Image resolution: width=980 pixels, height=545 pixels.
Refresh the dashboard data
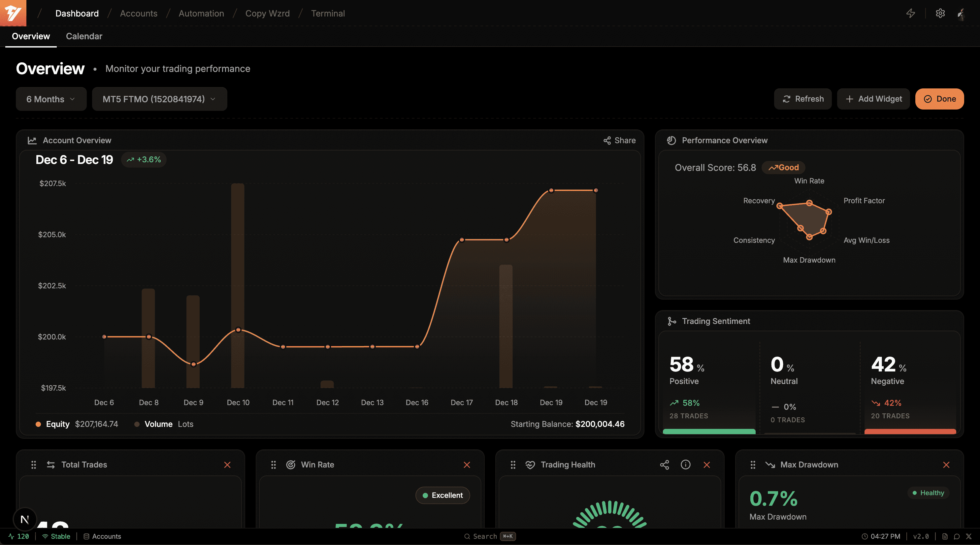click(x=803, y=99)
